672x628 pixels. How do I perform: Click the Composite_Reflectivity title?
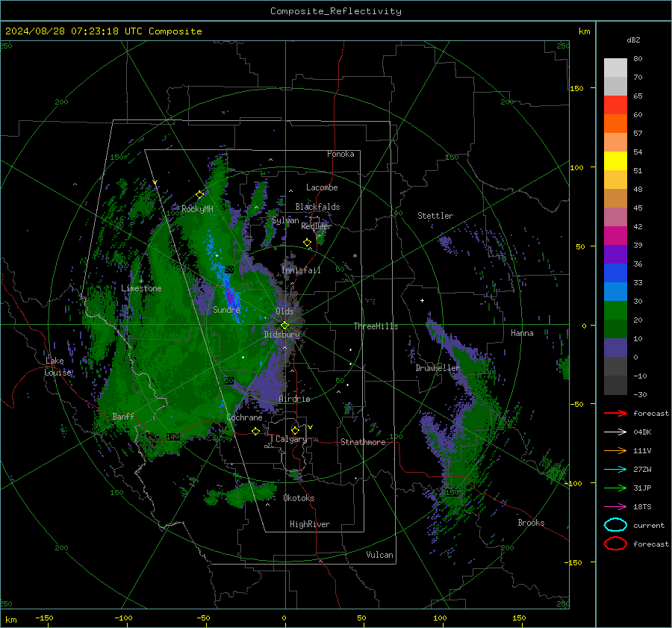(336, 11)
